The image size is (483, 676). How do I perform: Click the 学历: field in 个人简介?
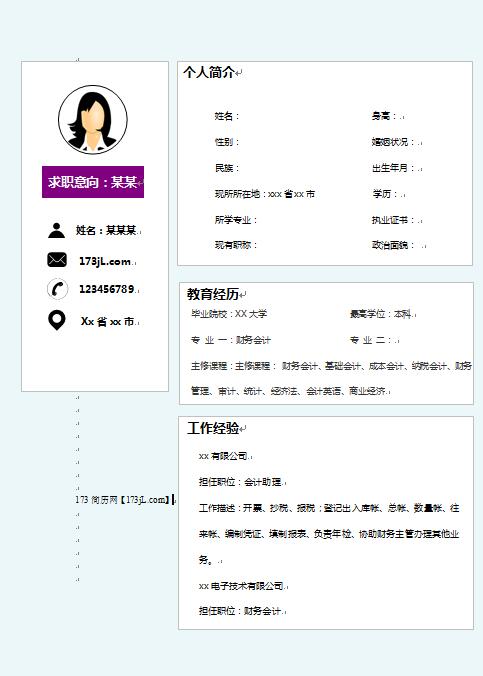pyautogui.click(x=385, y=194)
